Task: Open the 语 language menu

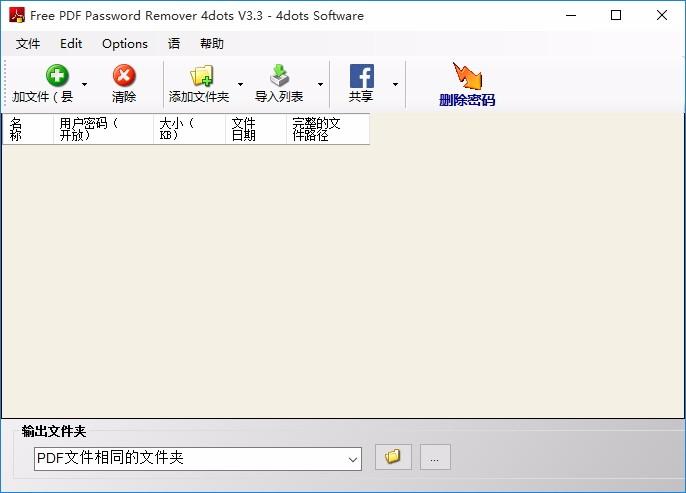Action: [174, 44]
